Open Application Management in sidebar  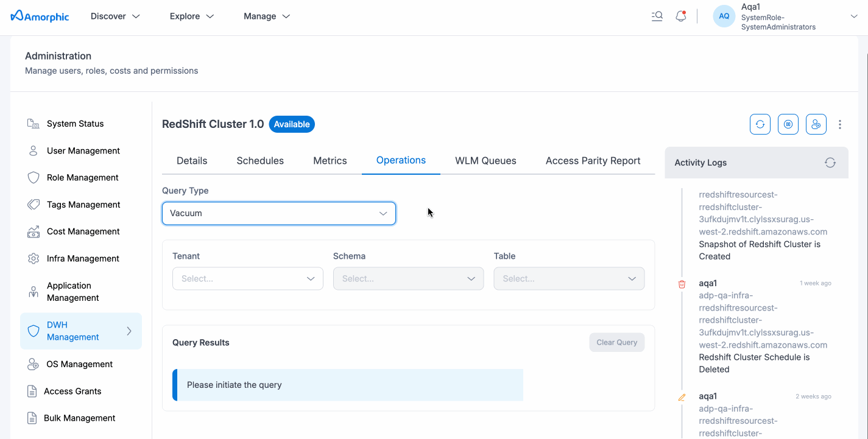coord(73,292)
